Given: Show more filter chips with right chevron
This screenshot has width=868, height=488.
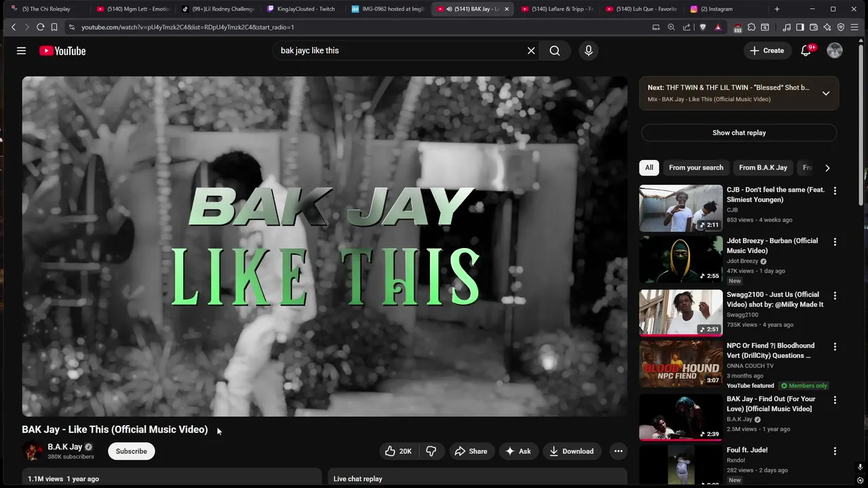Looking at the screenshot, I should (827, 168).
